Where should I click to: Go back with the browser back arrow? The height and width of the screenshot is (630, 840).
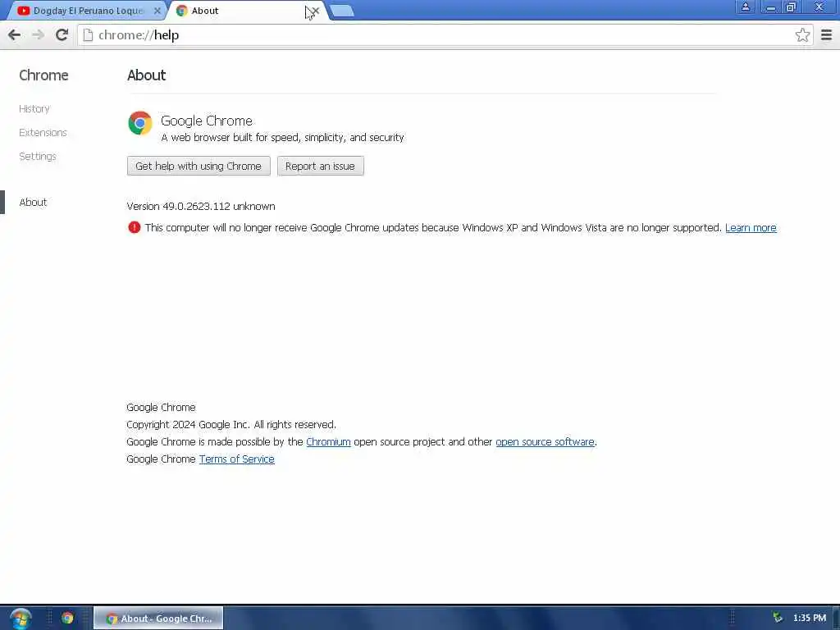tap(15, 35)
